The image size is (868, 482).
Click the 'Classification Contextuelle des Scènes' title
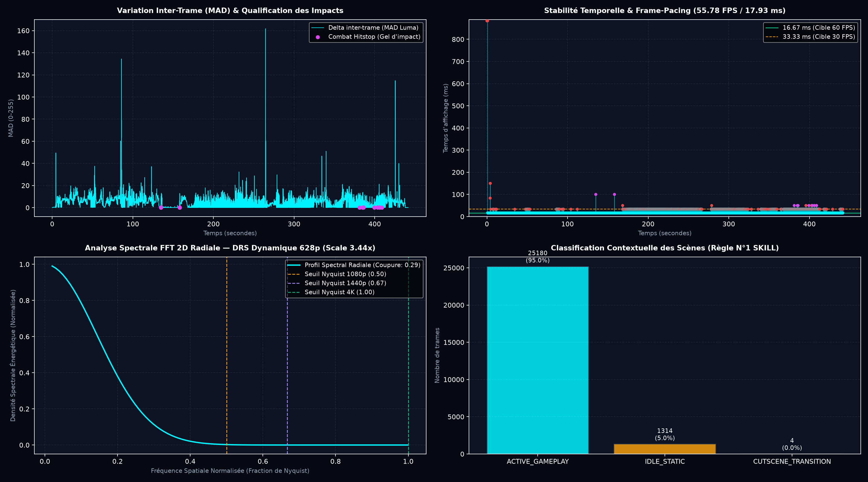665,248
